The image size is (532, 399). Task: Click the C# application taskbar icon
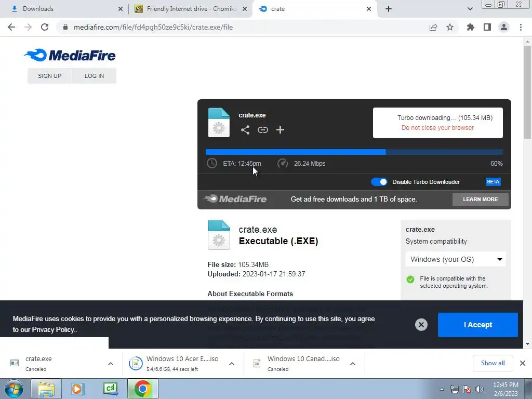tap(110, 389)
